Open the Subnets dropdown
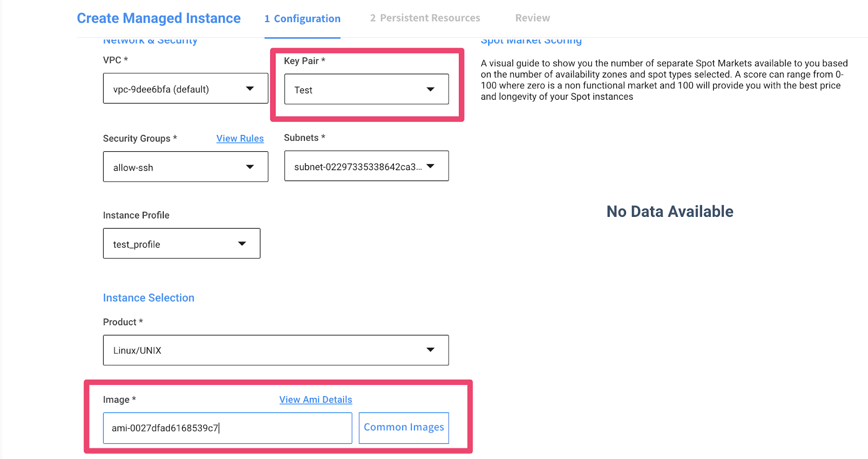 click(366, 166)
